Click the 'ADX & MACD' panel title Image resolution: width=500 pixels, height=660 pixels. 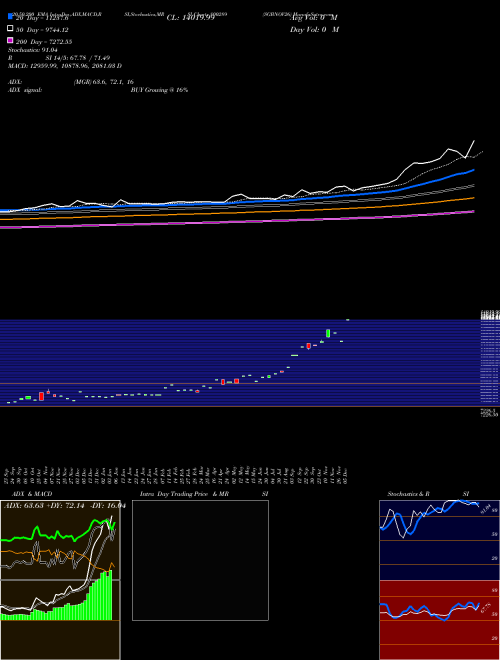point(32,494)
